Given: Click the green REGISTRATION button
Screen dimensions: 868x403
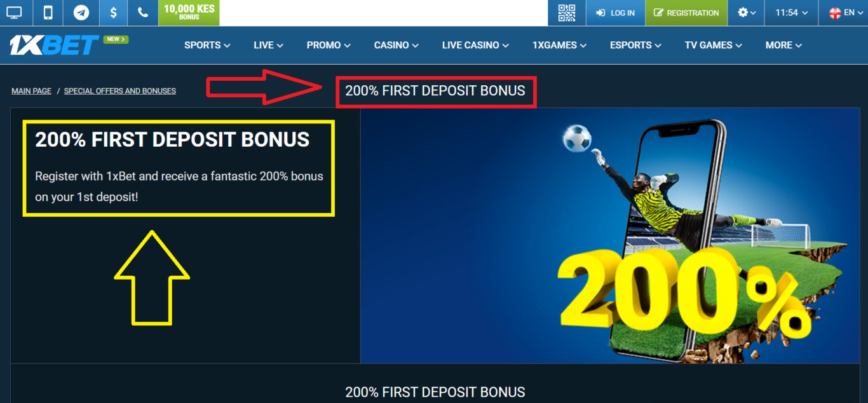Looking at the screenshot, I should coord(686,13).
